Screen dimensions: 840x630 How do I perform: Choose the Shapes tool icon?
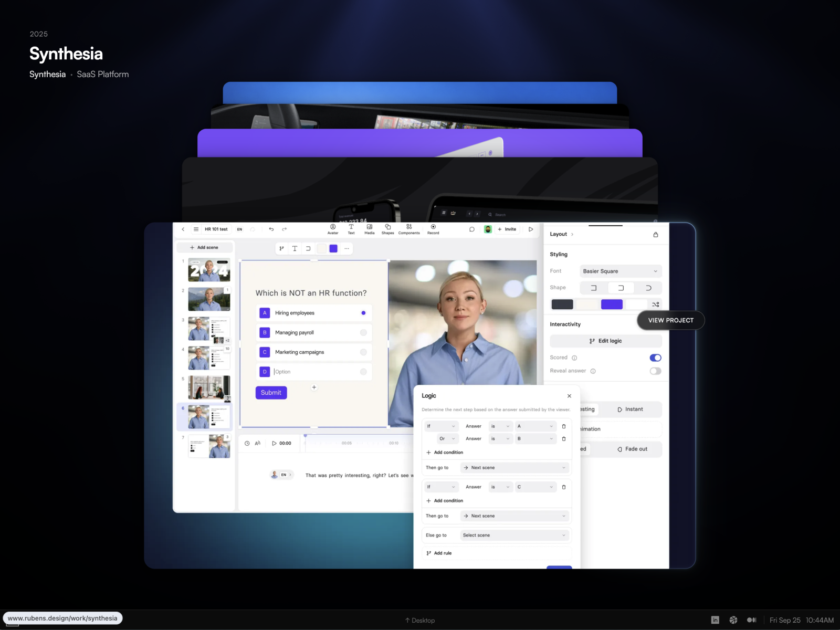click(388, 229)
